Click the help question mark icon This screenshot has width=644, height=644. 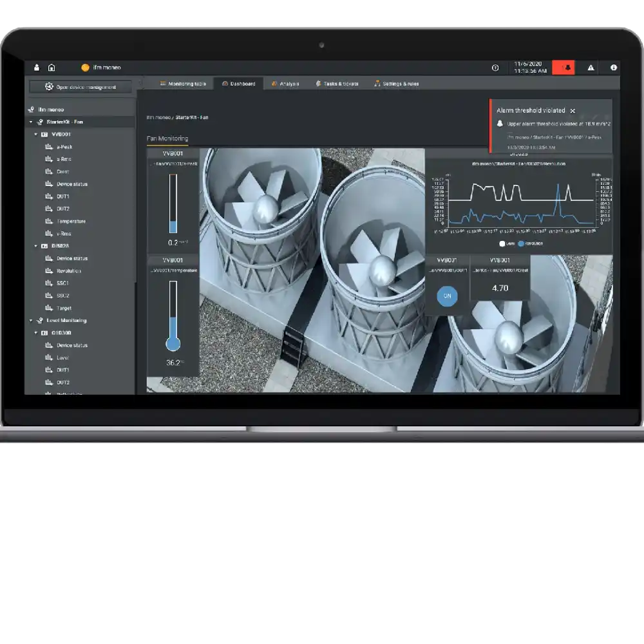[x=495, y=68]
